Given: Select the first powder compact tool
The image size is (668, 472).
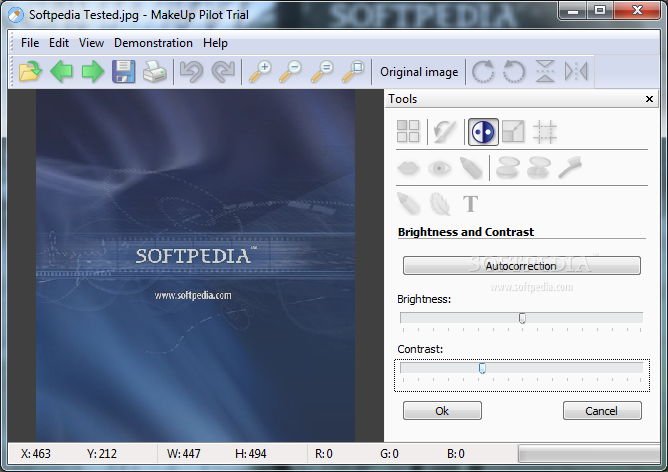Looking at the screenshot, I should pos(507,168).
